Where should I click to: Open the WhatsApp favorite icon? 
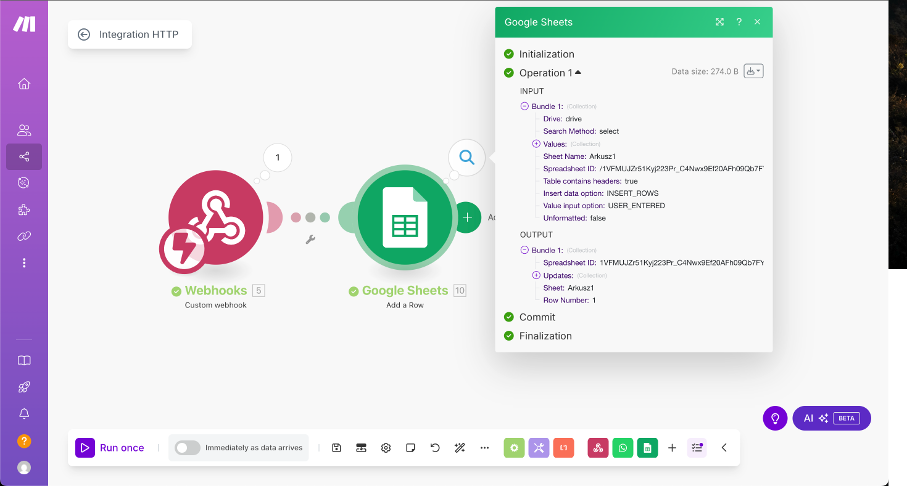click(623, 448)
